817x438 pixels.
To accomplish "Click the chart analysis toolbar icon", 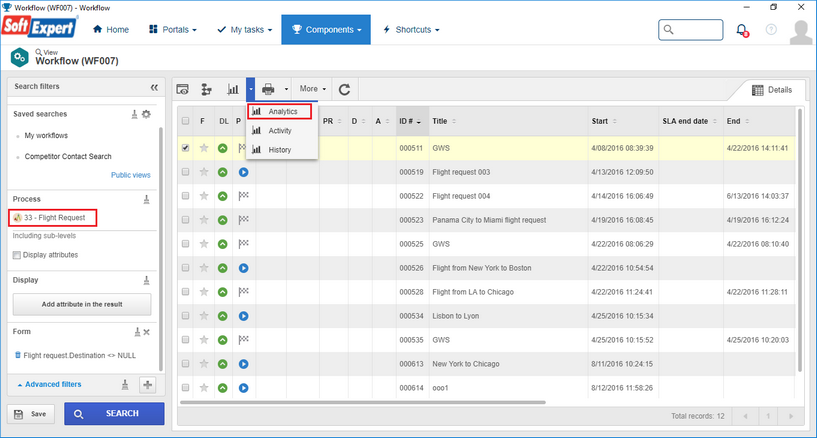I will [232, 90].
